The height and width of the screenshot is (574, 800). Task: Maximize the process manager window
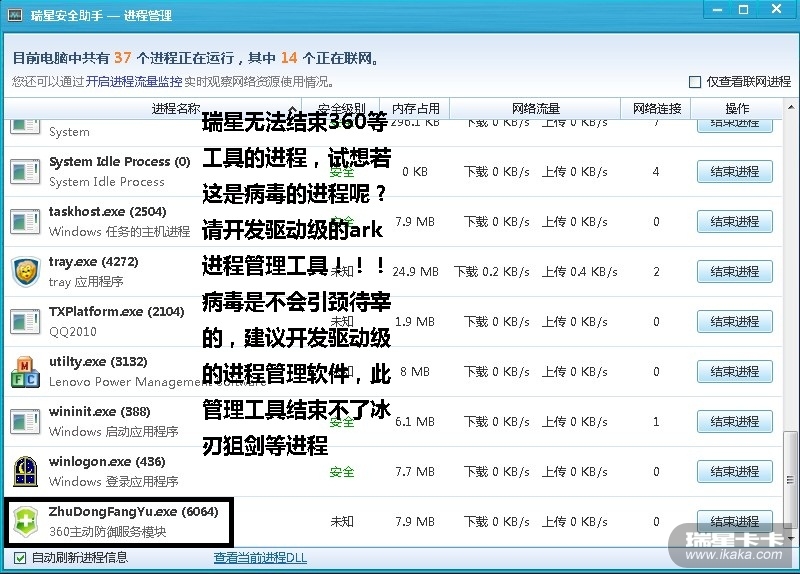point(744,10)
